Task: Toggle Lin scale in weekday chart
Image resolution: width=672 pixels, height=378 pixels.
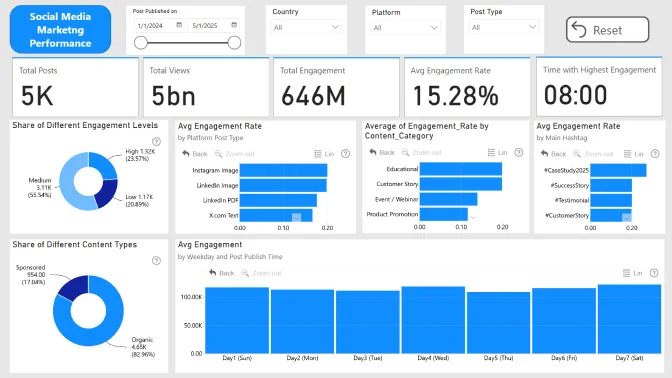Action: (633, 273)
